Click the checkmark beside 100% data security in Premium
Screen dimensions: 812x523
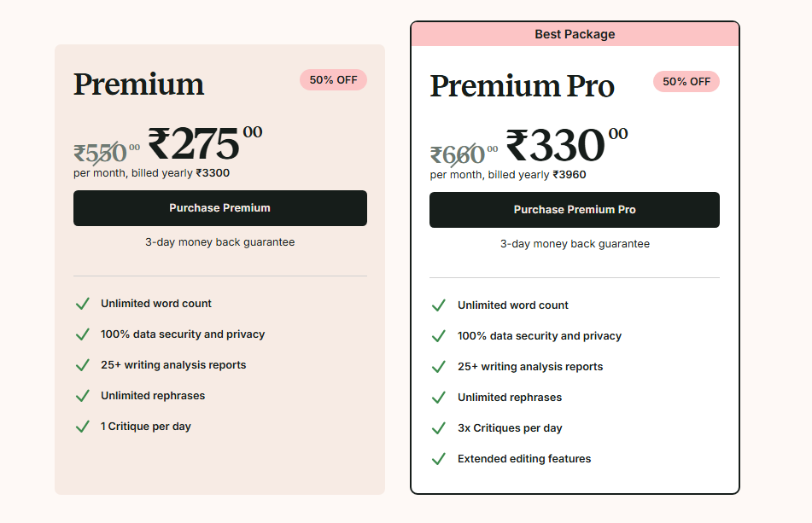pos(83,334)
